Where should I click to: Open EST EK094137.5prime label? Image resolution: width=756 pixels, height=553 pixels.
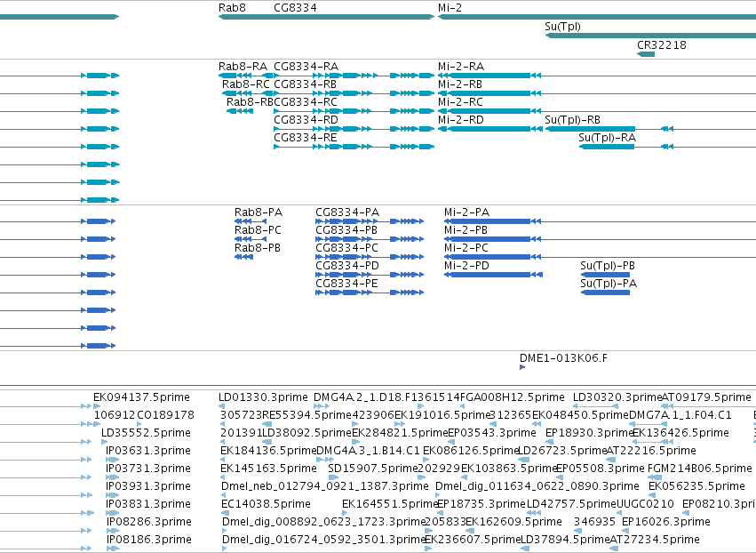click(141, 397)
